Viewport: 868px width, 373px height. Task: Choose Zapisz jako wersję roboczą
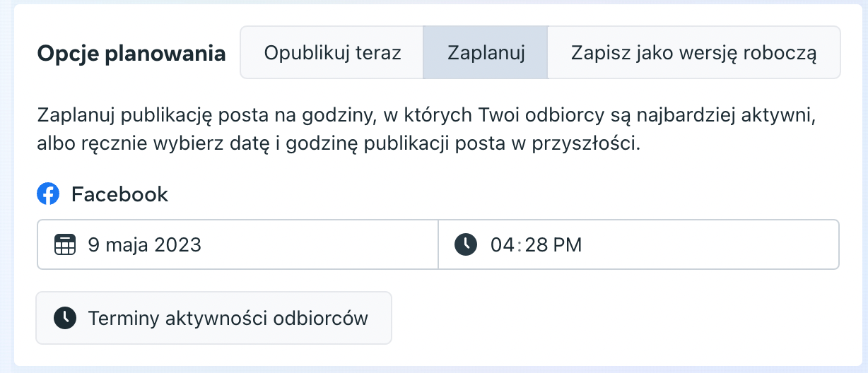click(693, 53)
